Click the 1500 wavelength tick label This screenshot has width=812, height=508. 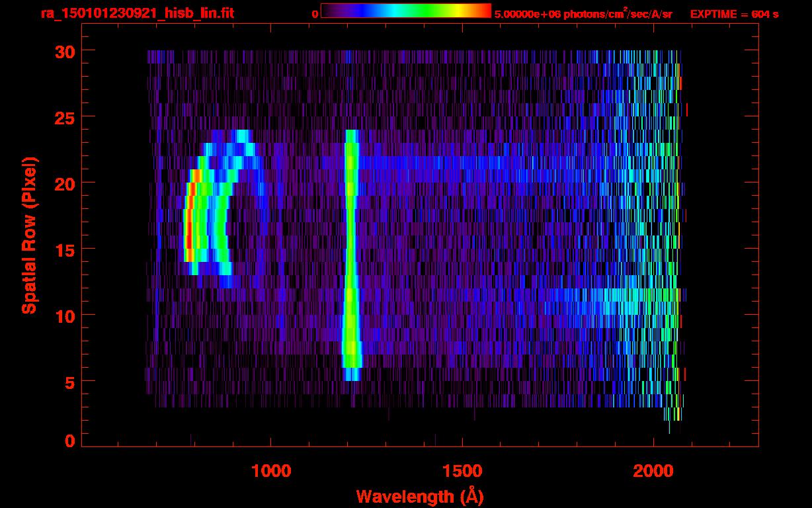pyautogui.click(x=462, y=470)
